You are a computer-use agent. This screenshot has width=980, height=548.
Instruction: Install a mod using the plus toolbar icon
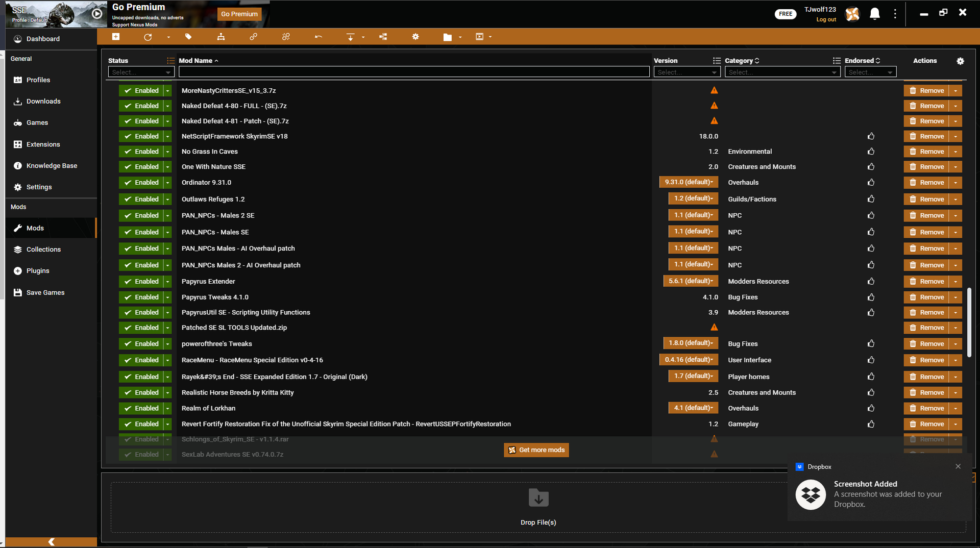(x=116, y=37)
